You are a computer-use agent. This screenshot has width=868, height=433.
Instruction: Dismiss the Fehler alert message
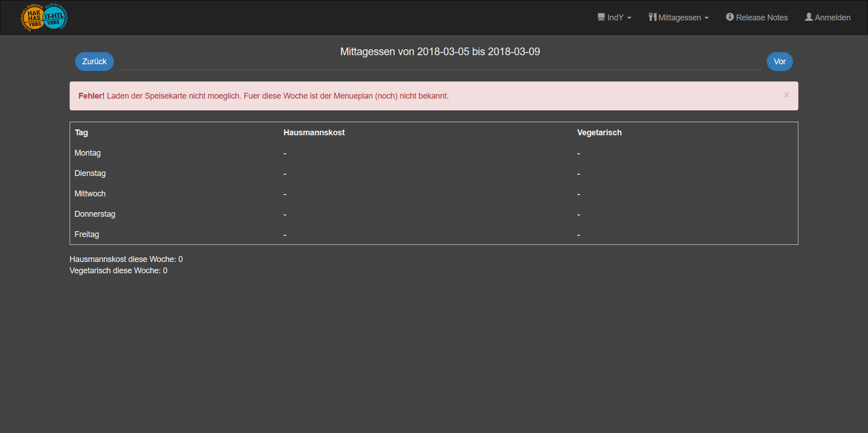pyautogui.click(x=787, y=95)
